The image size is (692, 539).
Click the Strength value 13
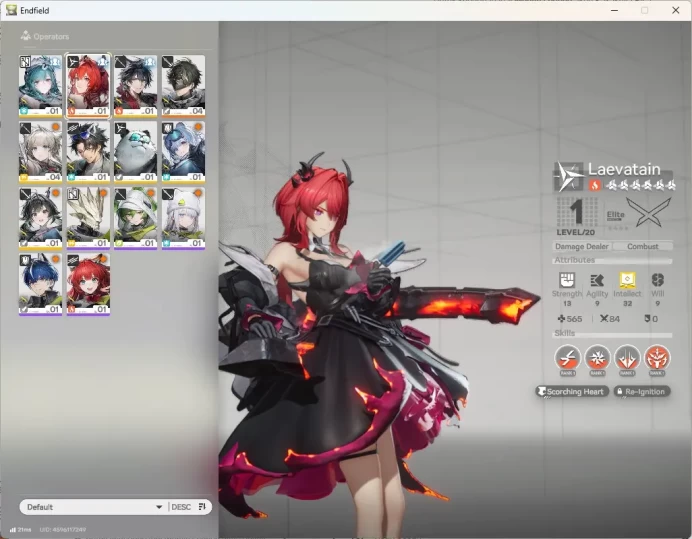click(x=567, y=303)
